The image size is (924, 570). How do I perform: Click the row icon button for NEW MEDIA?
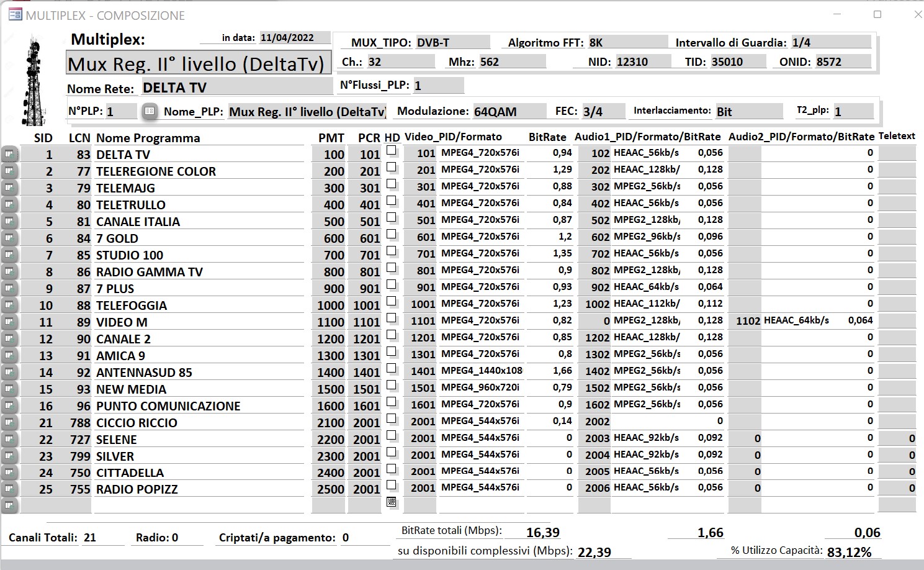(9, 389)
